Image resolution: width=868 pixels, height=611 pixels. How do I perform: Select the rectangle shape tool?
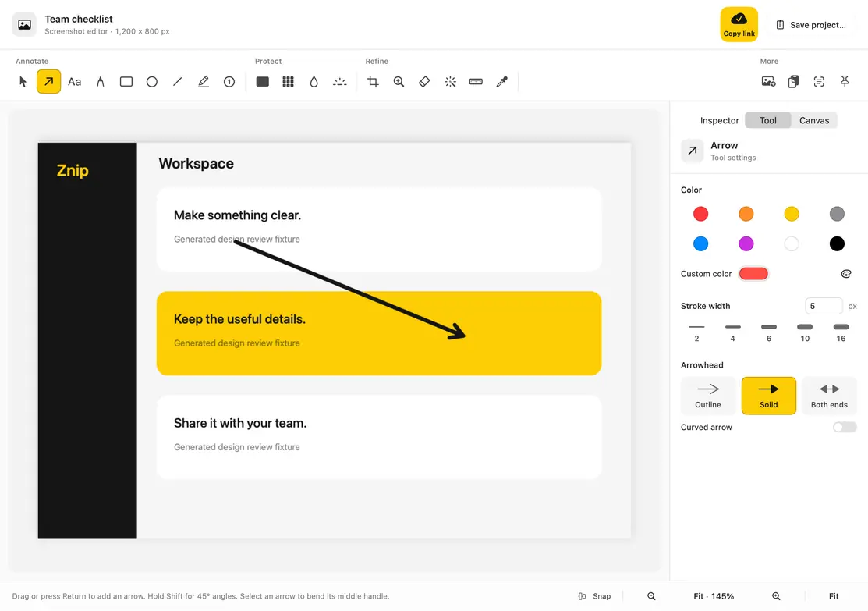point(126,82)
